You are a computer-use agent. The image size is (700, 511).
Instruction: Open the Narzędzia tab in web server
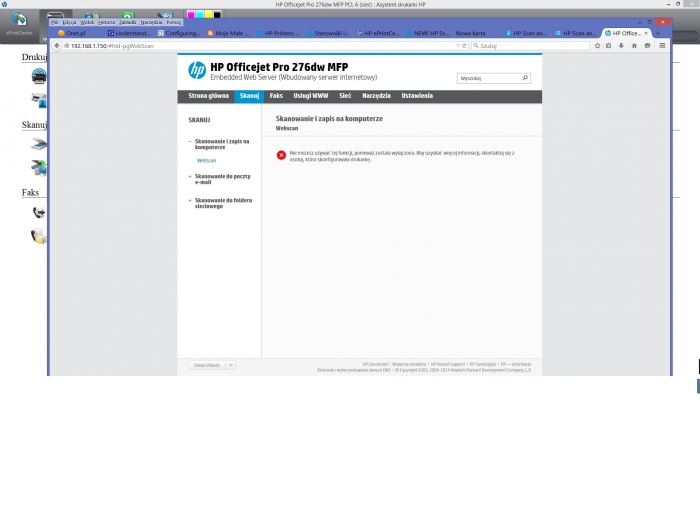tap(376, 96)
